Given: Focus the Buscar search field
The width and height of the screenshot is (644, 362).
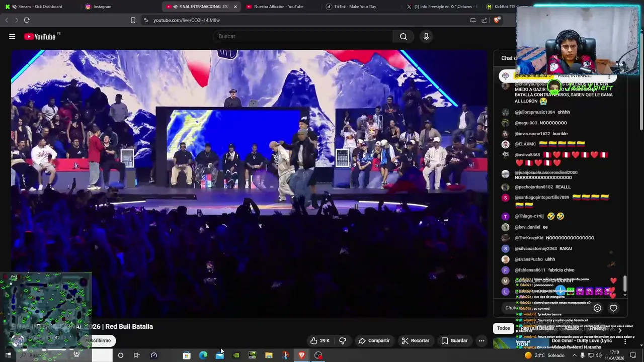Looking at the screenshot, I should (303, 36).
